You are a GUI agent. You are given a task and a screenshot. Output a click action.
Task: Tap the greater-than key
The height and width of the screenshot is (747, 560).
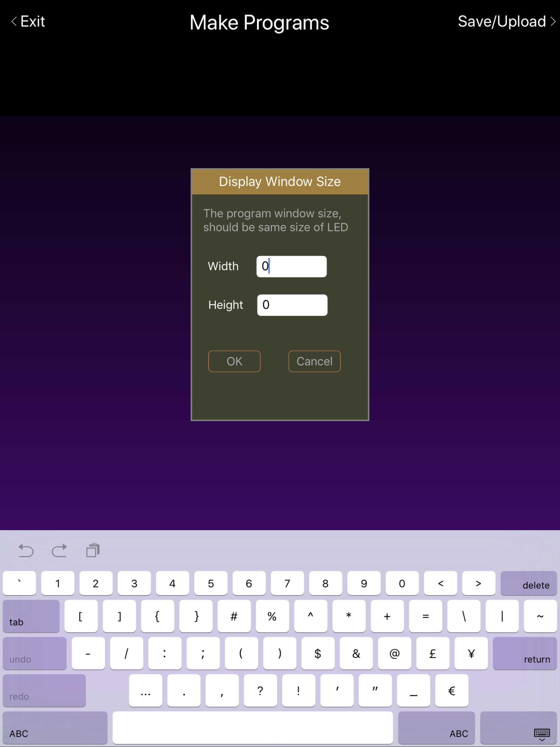click(x=479, y=583)
